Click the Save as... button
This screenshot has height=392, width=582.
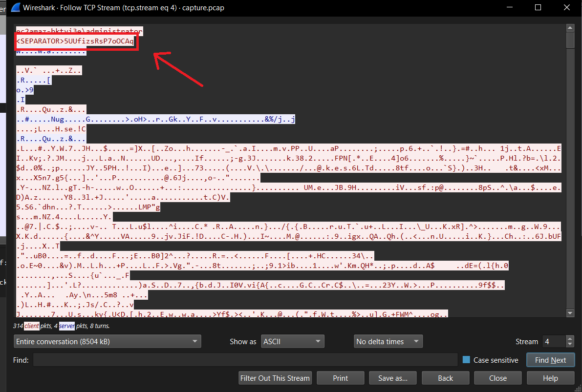pos(392,378)
